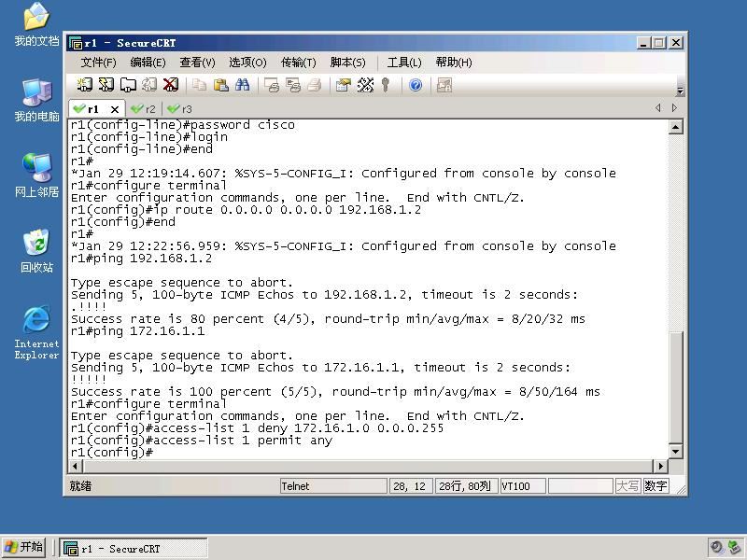Image resolution: width=747 pixels, height=560 pixels.
Task: Click the scroll tabs left arrow
Action: (658, 108)
